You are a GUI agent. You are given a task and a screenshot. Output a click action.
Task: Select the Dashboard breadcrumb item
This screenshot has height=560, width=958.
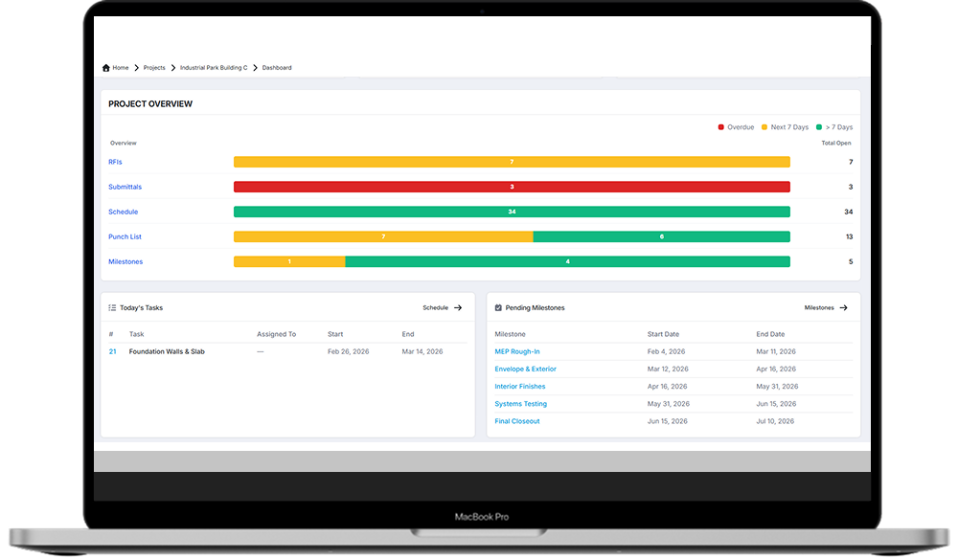tap(277, 67)
